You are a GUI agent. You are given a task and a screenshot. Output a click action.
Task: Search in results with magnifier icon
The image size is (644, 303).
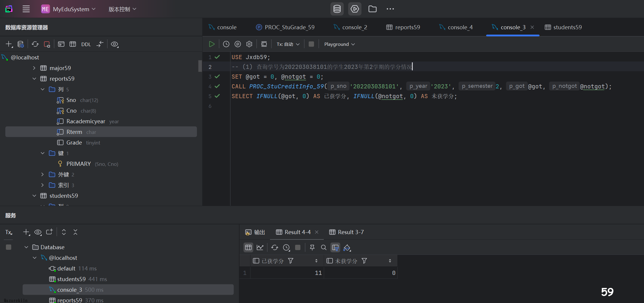point(323,247)
